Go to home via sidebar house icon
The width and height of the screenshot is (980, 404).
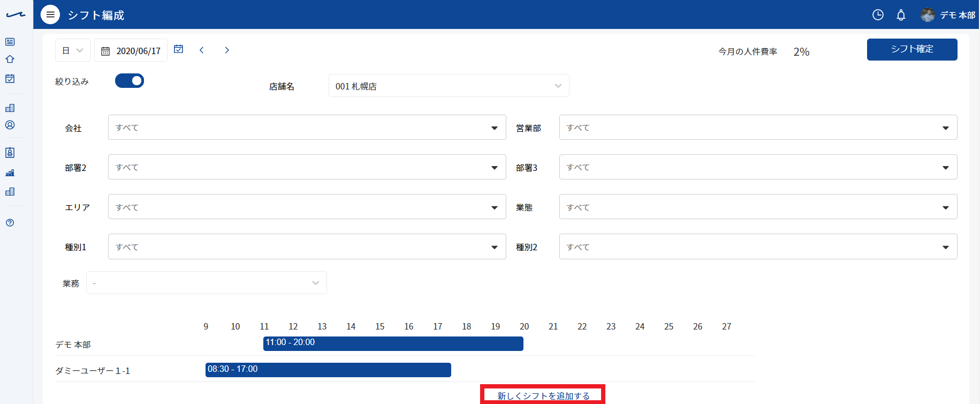(10, 59)
